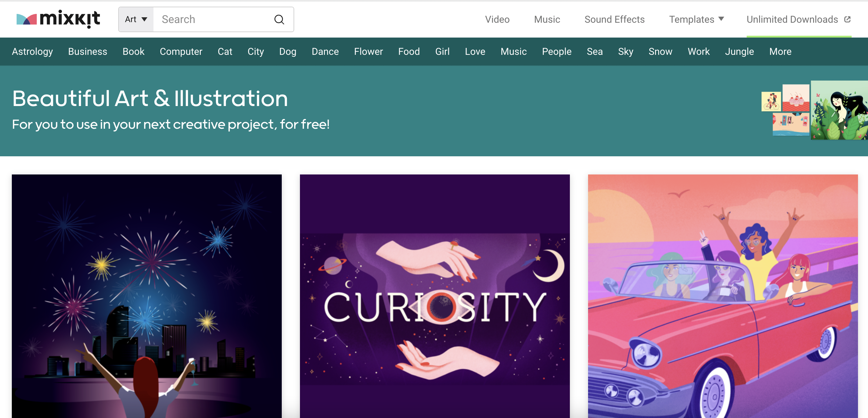Click the jungle woman banner image
Screen dimensions: 868x418
coord(839,110)
